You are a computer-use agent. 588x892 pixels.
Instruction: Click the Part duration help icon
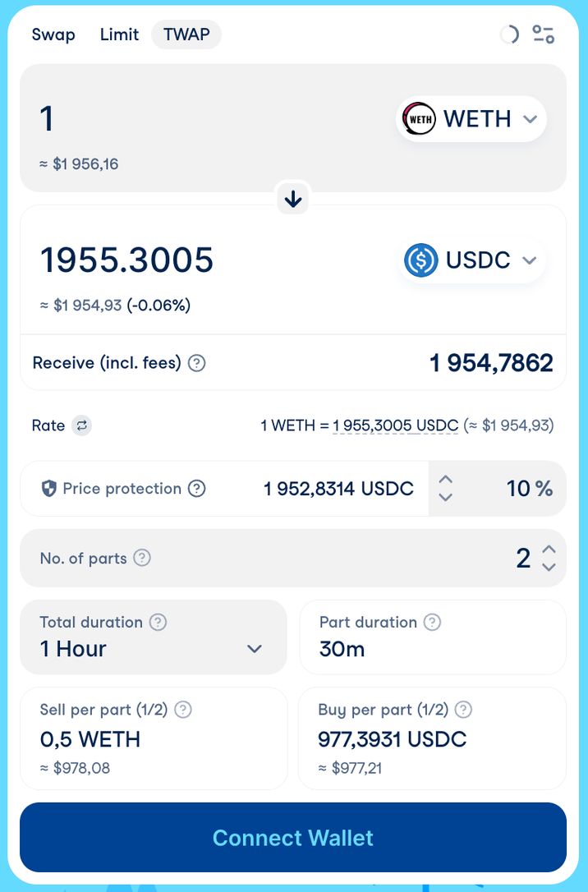point(432,623)
